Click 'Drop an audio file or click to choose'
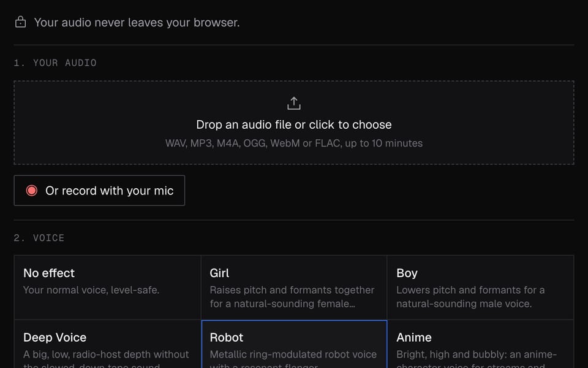Image resolution: width=588 pixels, height=368 pixels. tap(293, 125)
